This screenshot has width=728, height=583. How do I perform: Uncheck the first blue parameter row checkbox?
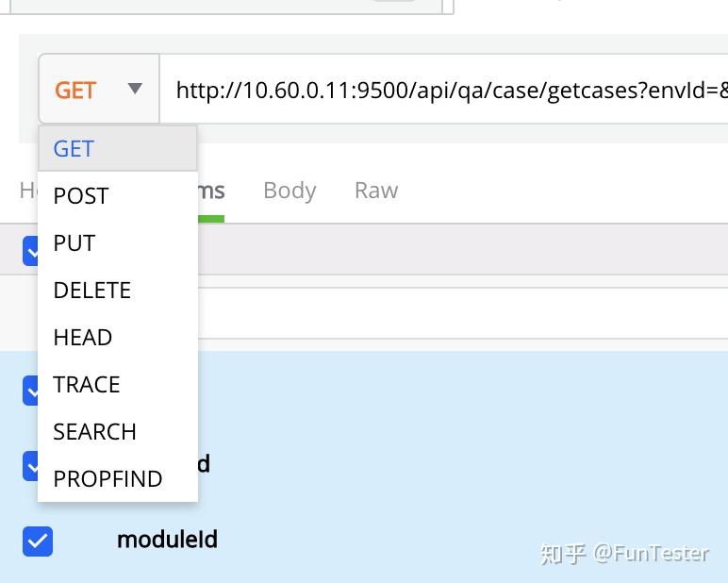30,390
